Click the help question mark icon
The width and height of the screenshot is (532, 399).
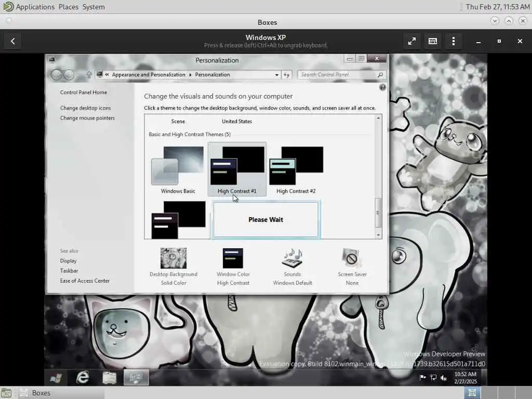pyautogui.click(x=382, y=87)
